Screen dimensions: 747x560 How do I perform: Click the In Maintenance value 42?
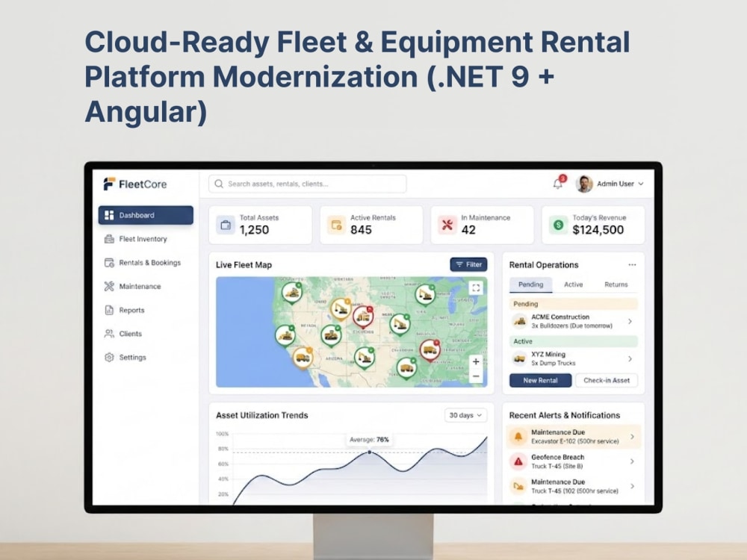pyautogui.click(x=468, y=230)
